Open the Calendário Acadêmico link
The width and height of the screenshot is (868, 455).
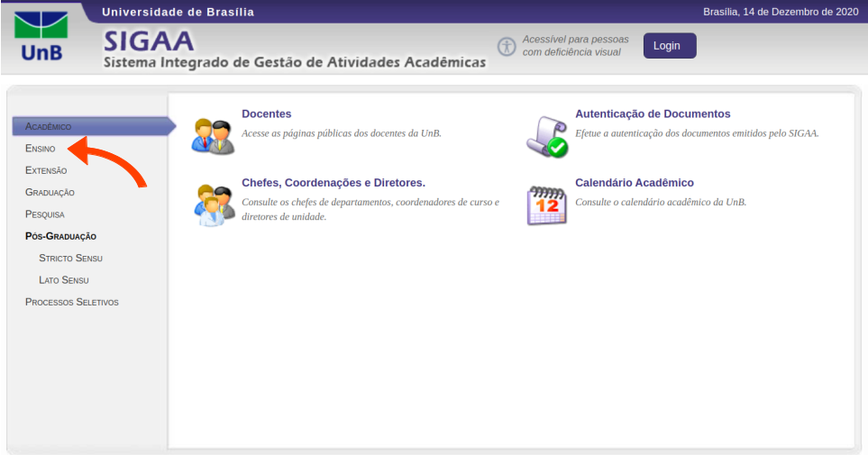[634, 183]
